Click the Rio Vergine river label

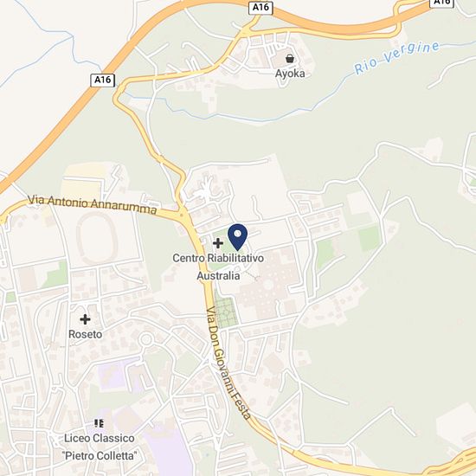coord(396,58)
